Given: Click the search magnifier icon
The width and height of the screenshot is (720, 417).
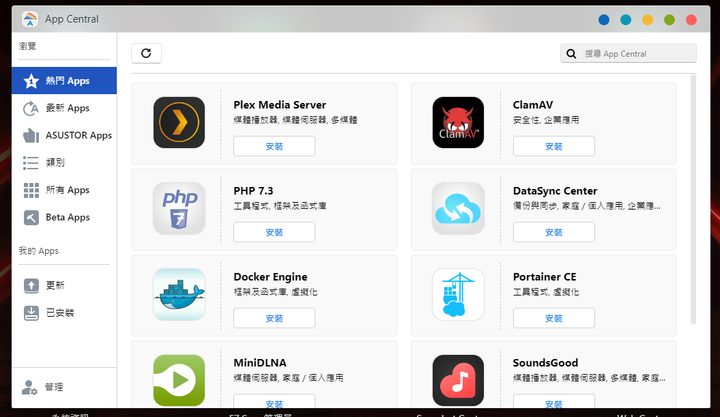Looking at the screenshot, I should 571,54.
